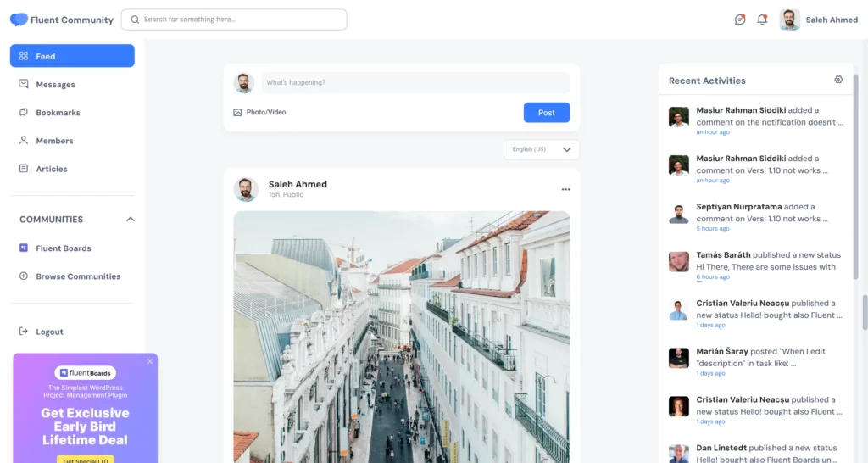Click the Articles sidebar icon

tap(23, 169)
